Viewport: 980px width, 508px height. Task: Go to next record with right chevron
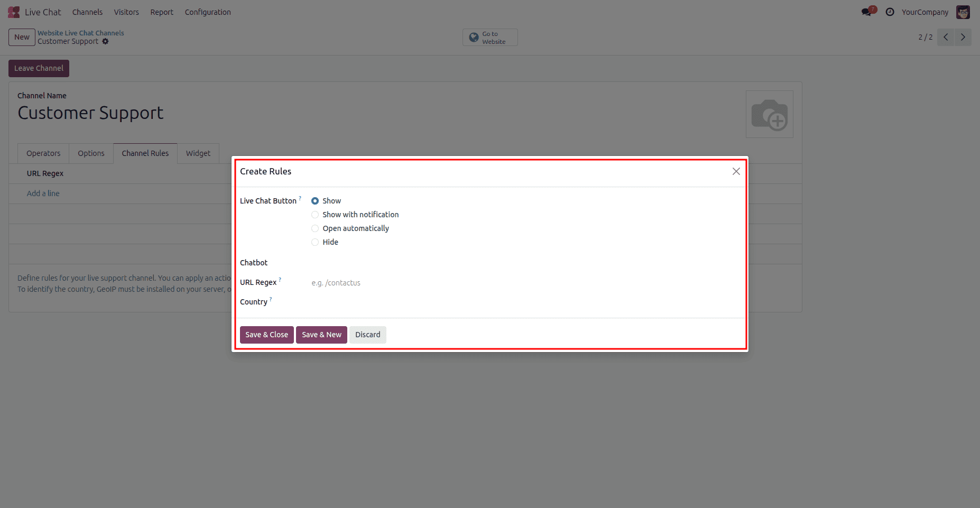click(x=963, y=37)
